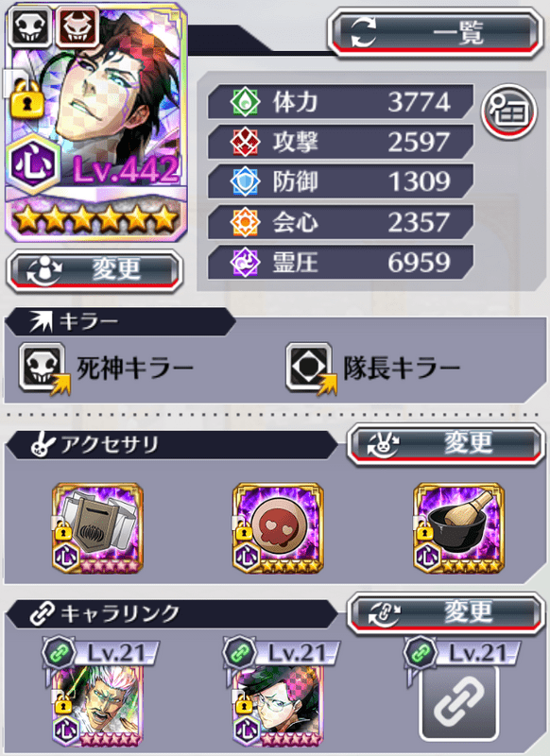Screen dimensions: 550x756
Task: Tap the 心 attribute badge on card
Action: (34, 164)
